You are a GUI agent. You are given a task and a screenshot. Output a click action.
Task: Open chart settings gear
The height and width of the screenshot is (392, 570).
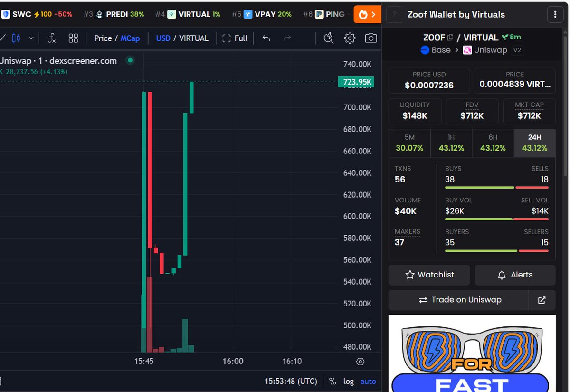point(350,38)
